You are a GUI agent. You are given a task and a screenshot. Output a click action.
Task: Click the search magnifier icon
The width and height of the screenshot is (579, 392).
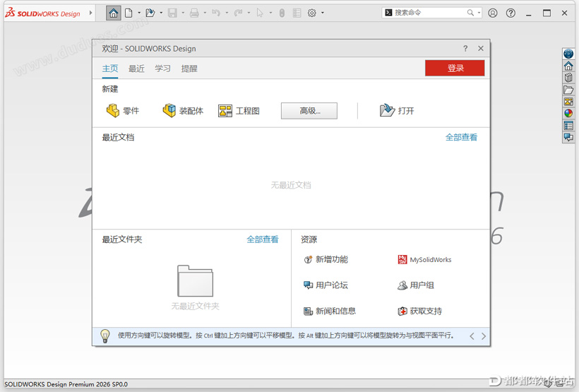click(470, 13)
